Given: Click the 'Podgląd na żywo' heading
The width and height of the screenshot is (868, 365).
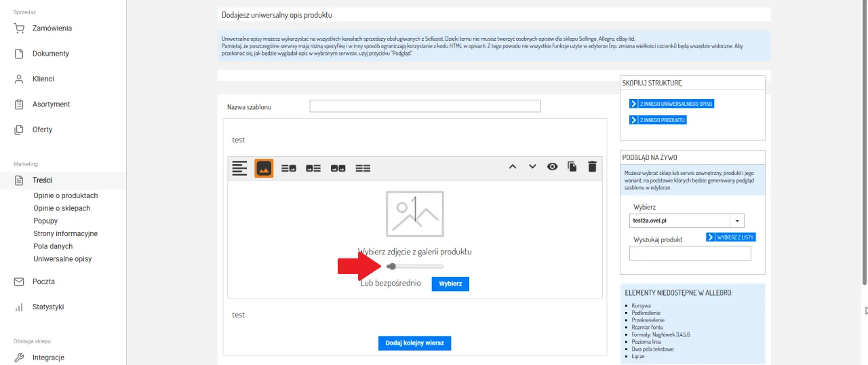Looking at the screenshot, I should 649,157.
